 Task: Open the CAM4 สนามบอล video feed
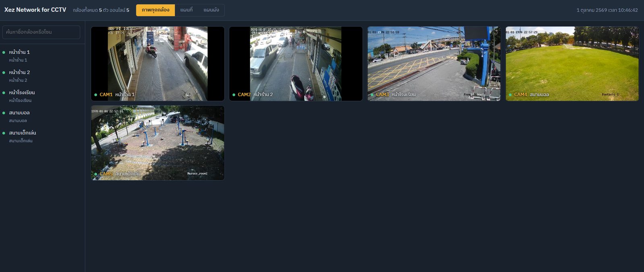pyautogui.click(x=572, y=64)
